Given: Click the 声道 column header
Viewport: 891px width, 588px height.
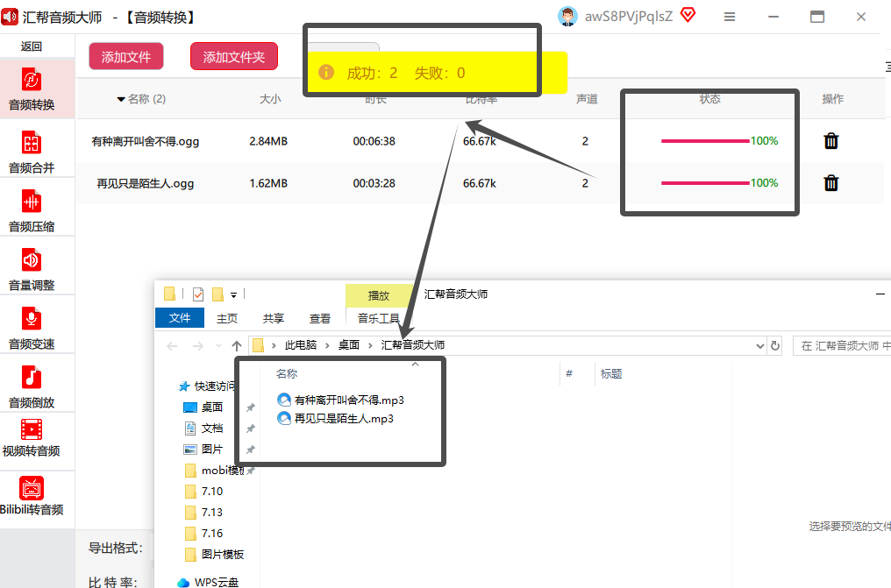Looking at the screenshot, I should click(x=587, y=99).
